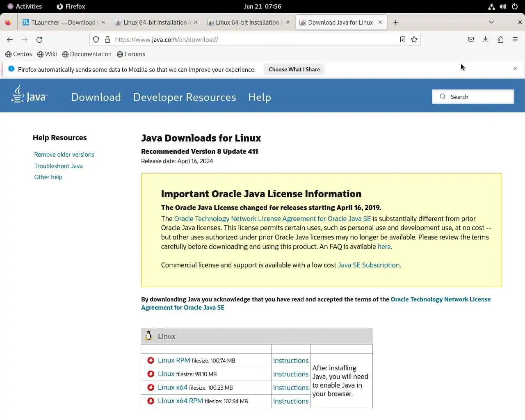Image resolution: width=525 pixels, height=420 pixels.
Task: Download the Linux x64 package link
Action: click(x=173, y=387)
